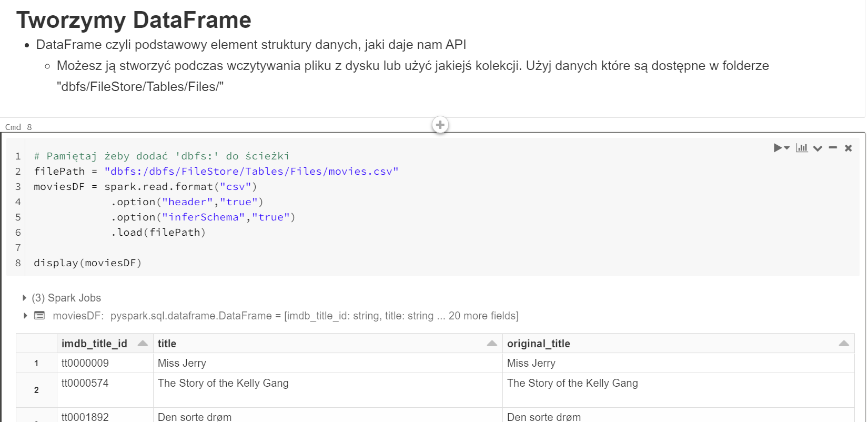Minimize the cell with the minus icon

coord(833,148)
